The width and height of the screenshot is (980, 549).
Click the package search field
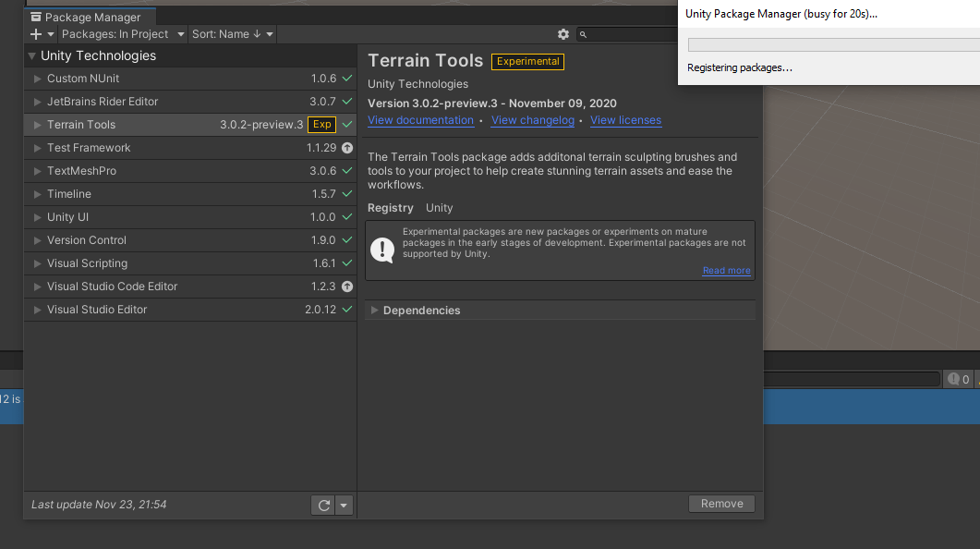click(627, 34)
